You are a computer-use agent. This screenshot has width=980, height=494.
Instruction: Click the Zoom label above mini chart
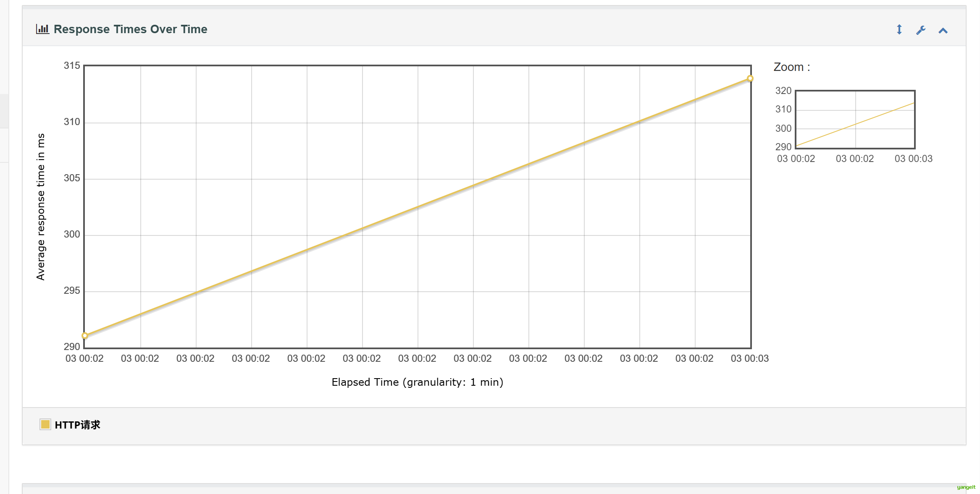click(792, 67)
